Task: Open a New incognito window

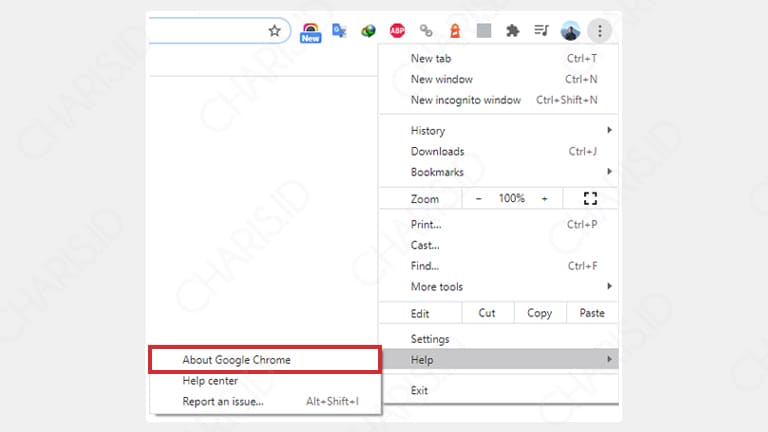Action: coord(499,100)
